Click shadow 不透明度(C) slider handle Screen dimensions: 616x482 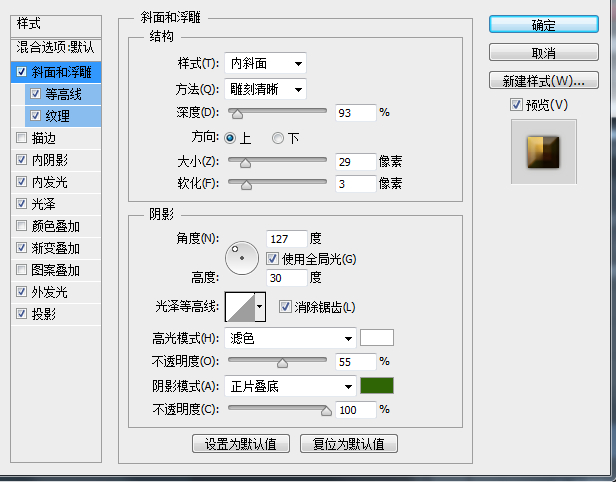click(x=326, y=411)
